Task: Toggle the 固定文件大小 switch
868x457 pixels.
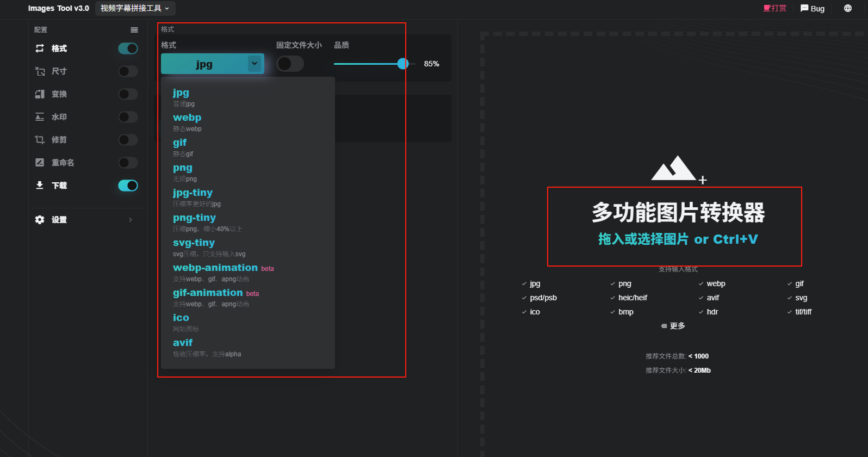Action: (290, 64)
